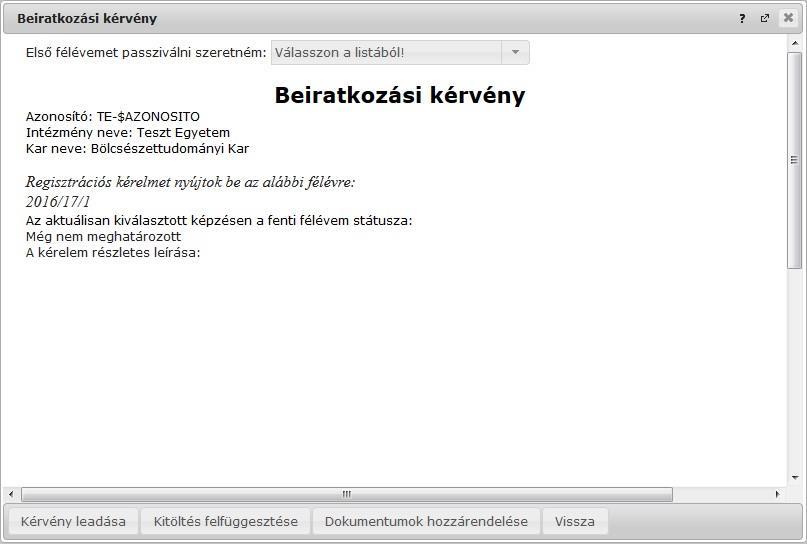Open the help question mark icon
The height and width of the screenshot is (544, 807).
tap(742, 19)
